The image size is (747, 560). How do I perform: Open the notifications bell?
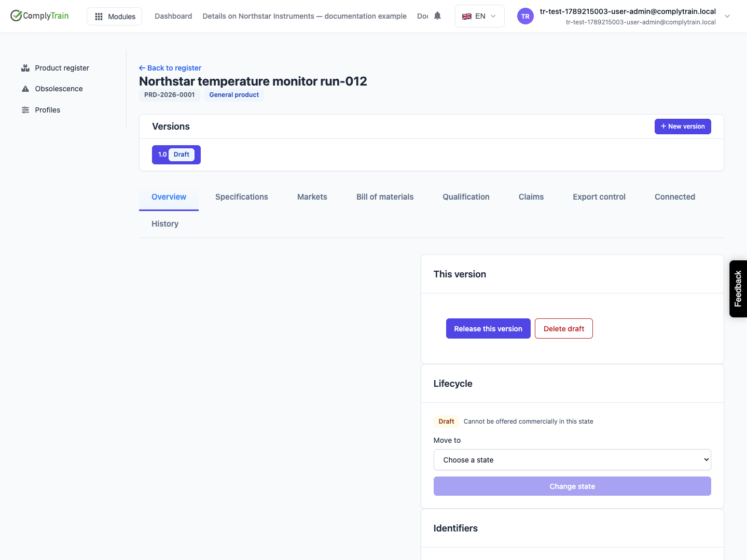pos(437,16)
